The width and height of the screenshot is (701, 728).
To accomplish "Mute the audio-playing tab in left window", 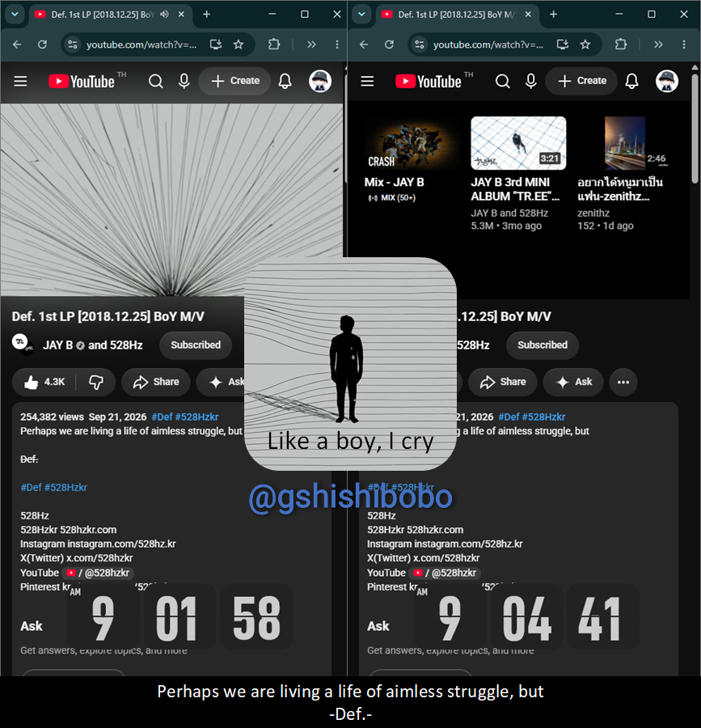I will [164, 15].
